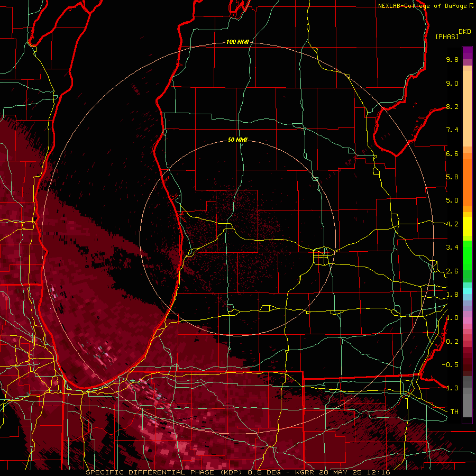Pick the yellow segment of the color bar
Image resolution: width=476 pixels, height=476 pixels.
467,226
